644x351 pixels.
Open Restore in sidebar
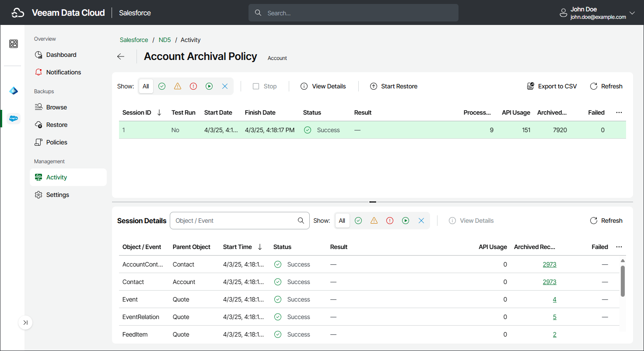point(68,125)
